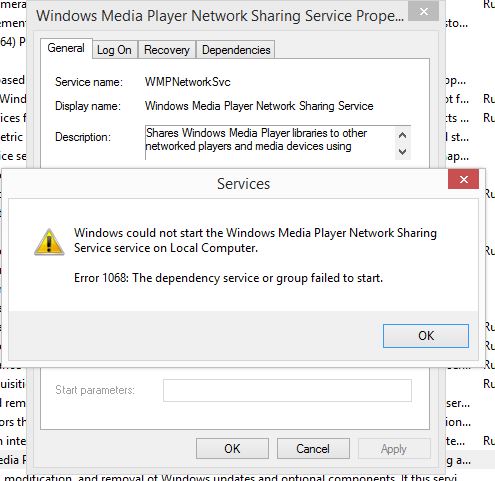Click the Description box scroll up arrow
Image resolution: width=495 pixels, height=481 pixels.
pos(402,135)
